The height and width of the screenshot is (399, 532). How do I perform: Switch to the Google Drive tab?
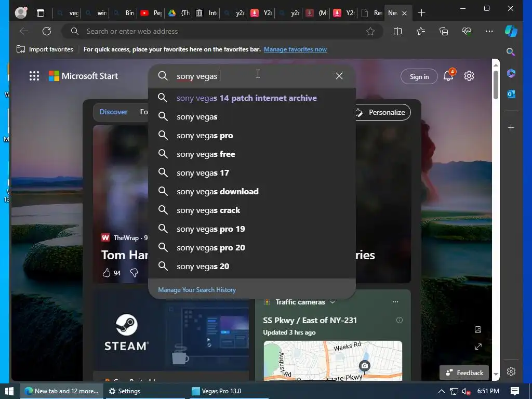point(179,13)
